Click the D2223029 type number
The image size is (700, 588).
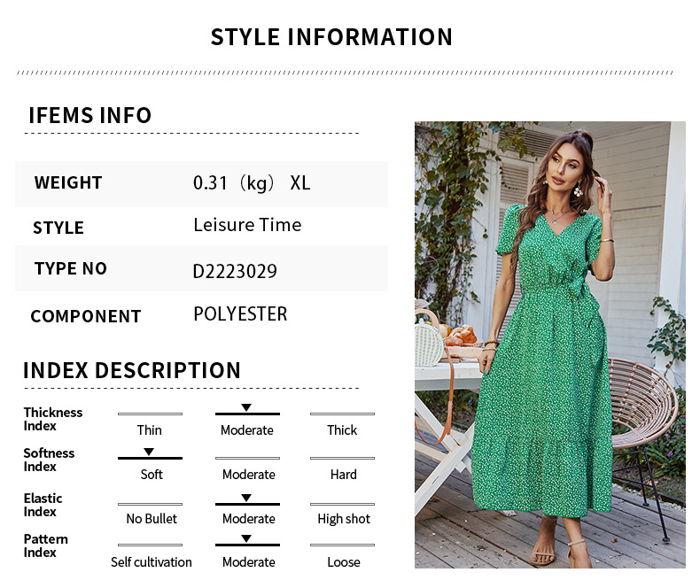[x=235, y=271]
